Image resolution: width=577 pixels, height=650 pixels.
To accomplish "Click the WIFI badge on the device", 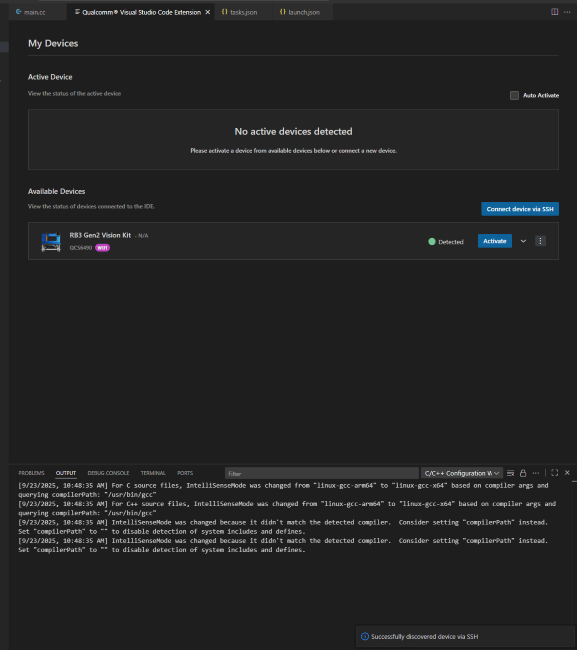I will [x=102, y=247].
